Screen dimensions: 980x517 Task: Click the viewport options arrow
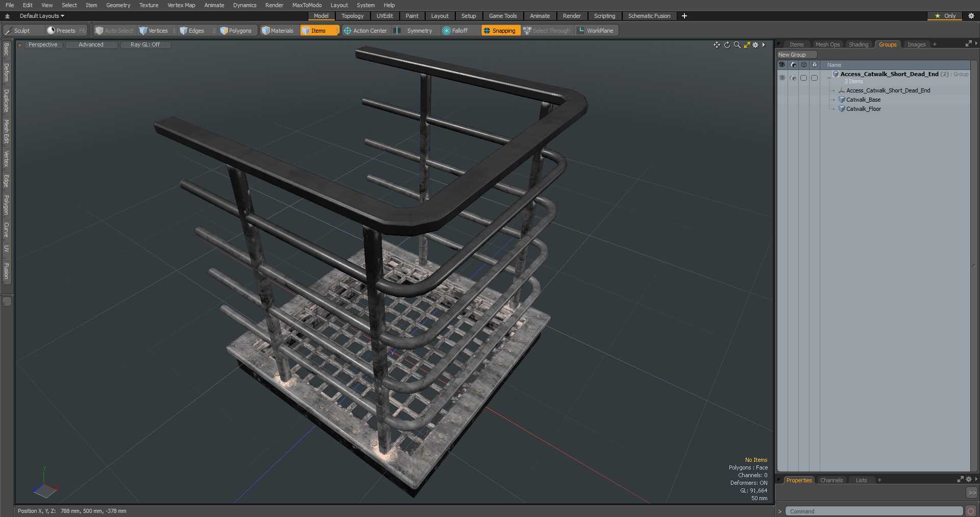coord(764,45)
